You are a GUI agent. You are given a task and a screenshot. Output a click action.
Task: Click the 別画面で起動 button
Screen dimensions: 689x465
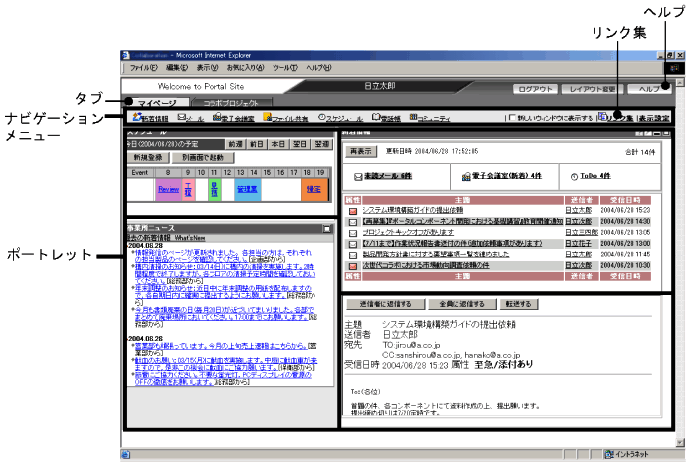point(203,157)
